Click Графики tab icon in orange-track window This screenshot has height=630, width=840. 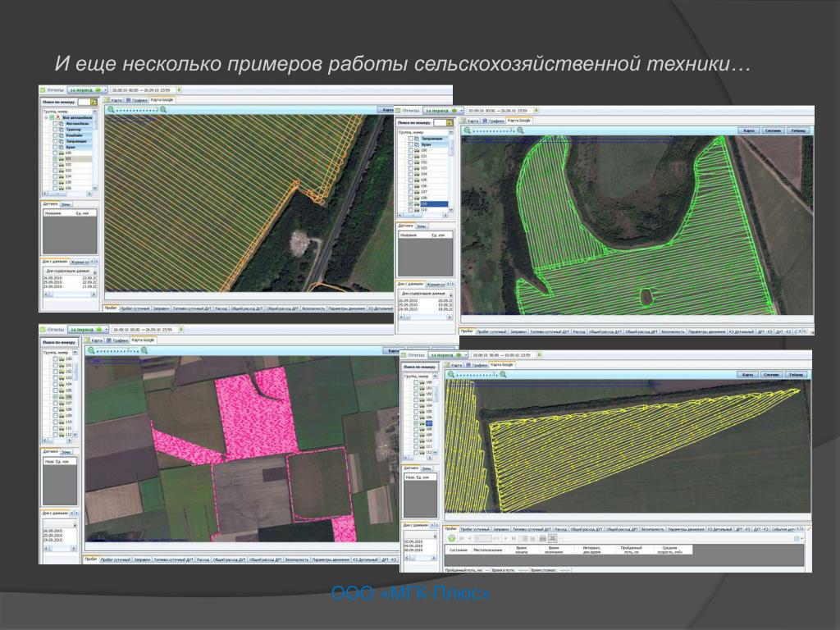point(128,100)
